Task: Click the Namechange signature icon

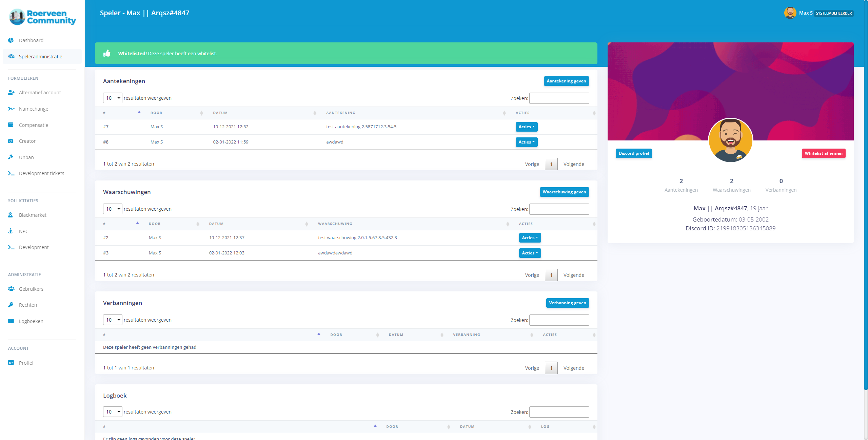Action: [11, 109]
